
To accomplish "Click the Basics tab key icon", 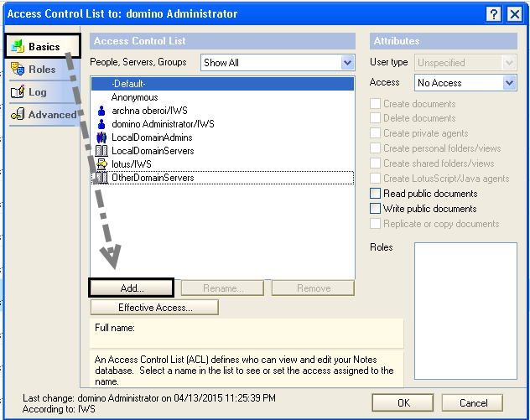I will [18, 46].
